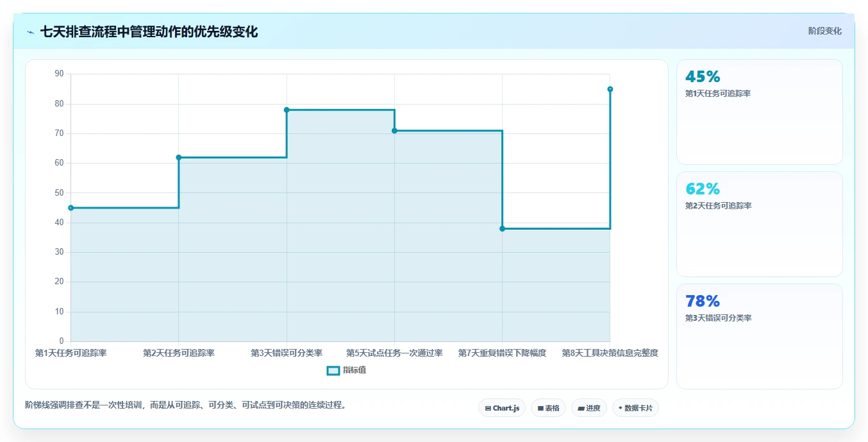The image size is (868, 442).
Task: Click the 第8天工具决策信息完整度 axis label
Action: (610, 353)
